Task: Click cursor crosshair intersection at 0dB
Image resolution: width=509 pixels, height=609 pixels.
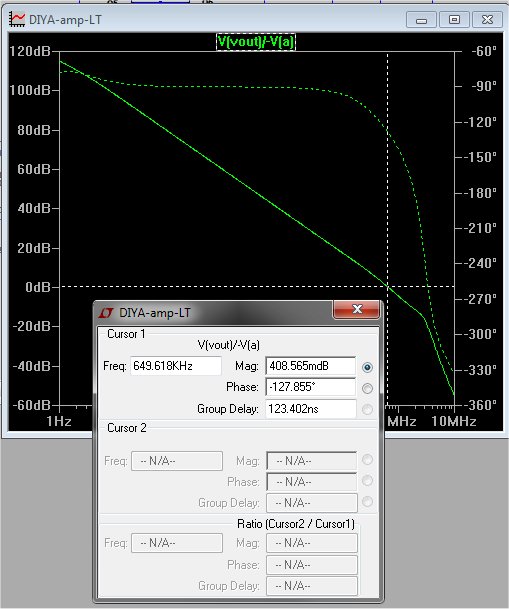Action: [387, 287]
